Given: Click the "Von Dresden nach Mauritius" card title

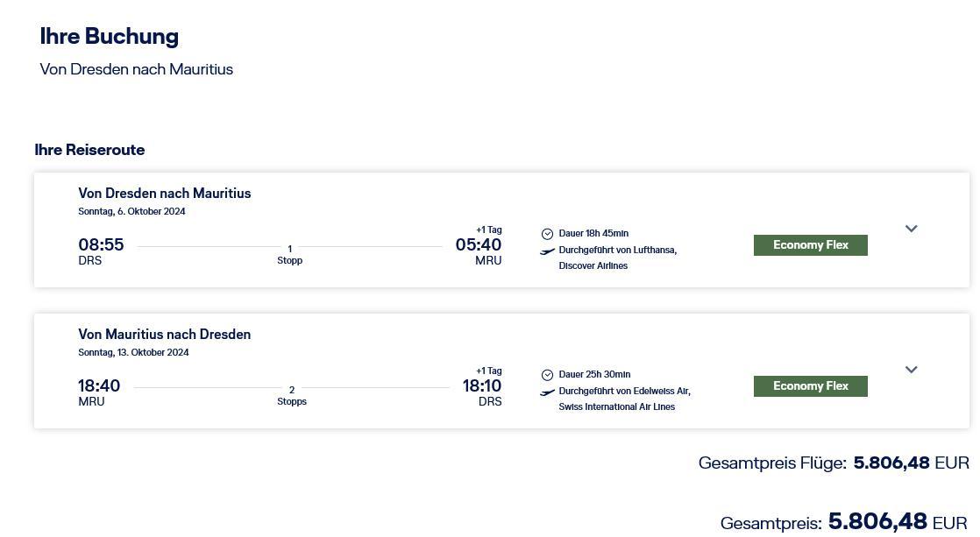Looking at the screenshot, I should coord(165,194).
